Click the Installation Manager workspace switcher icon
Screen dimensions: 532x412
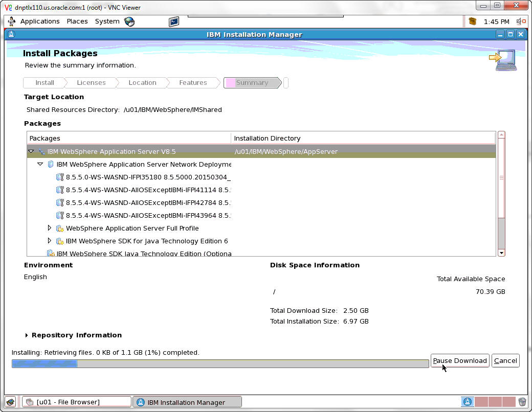pos(468,402)
